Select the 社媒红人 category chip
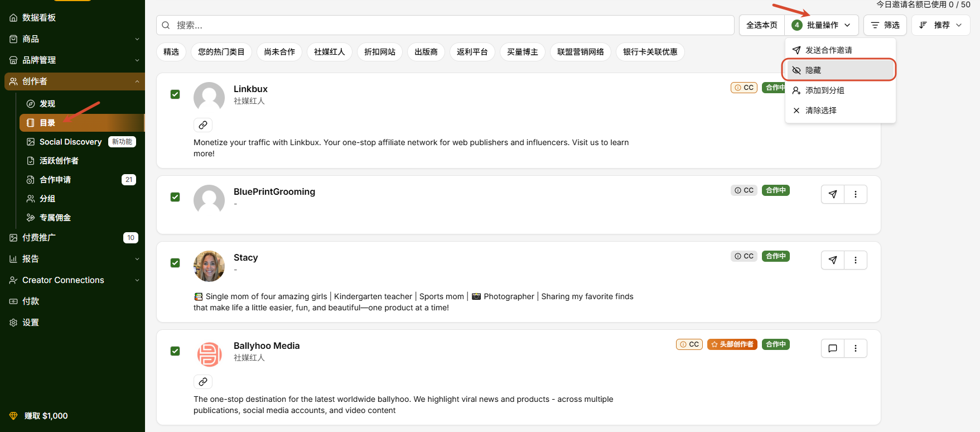 (x=330, y=52)
